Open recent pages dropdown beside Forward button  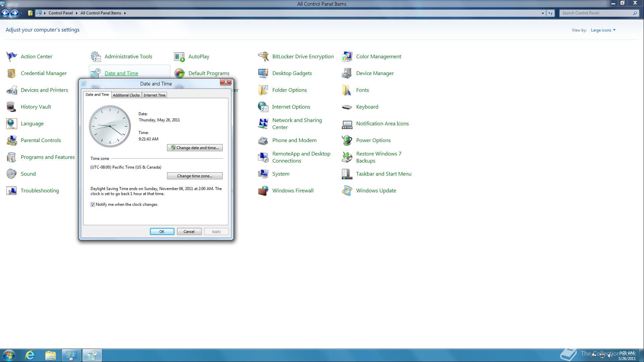click(x=21, y=13)
